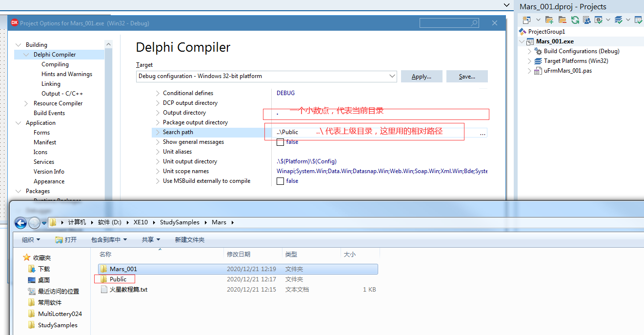Open the 共享 menu in Explorer

point(151,239)
